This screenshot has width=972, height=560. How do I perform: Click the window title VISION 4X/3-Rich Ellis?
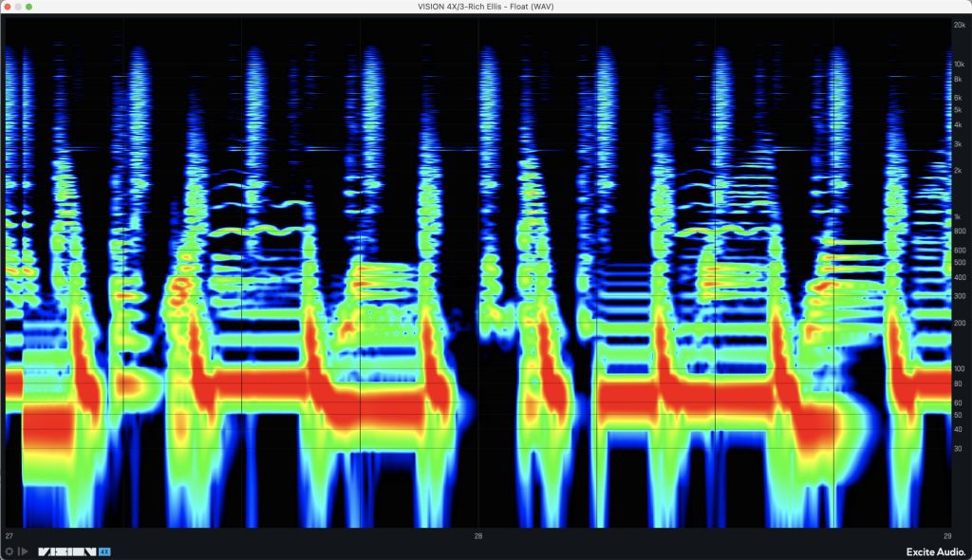point(485,7)
